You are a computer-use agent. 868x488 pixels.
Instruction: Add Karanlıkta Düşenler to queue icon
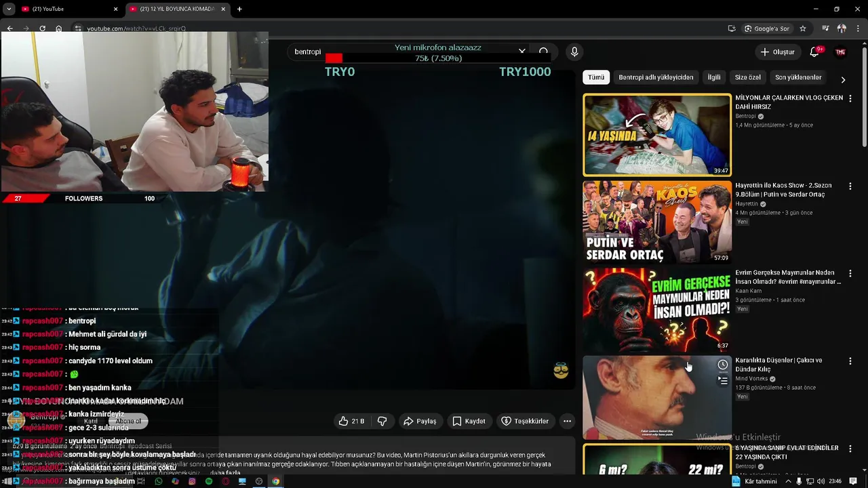point(723,381)
